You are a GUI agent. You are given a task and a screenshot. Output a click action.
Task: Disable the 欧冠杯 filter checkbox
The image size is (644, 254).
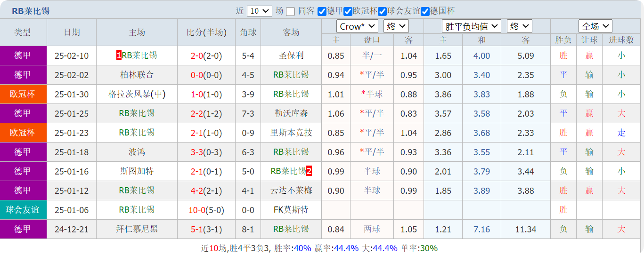point(348,11)
